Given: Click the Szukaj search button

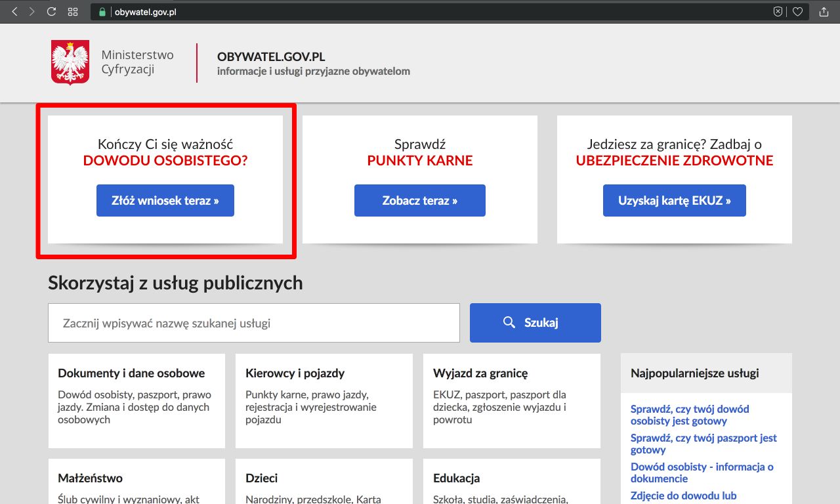Looking at the screenshot, I should pos(535,323).
